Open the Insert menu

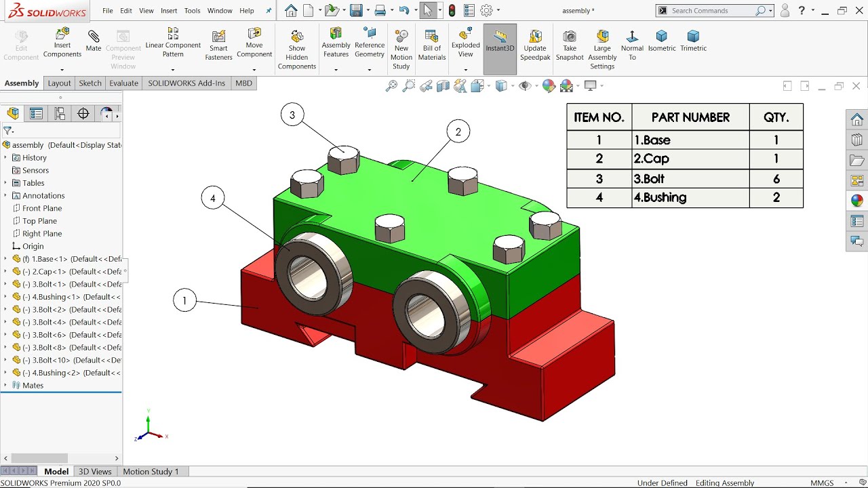pyautogui.click(x=169, y=11)
